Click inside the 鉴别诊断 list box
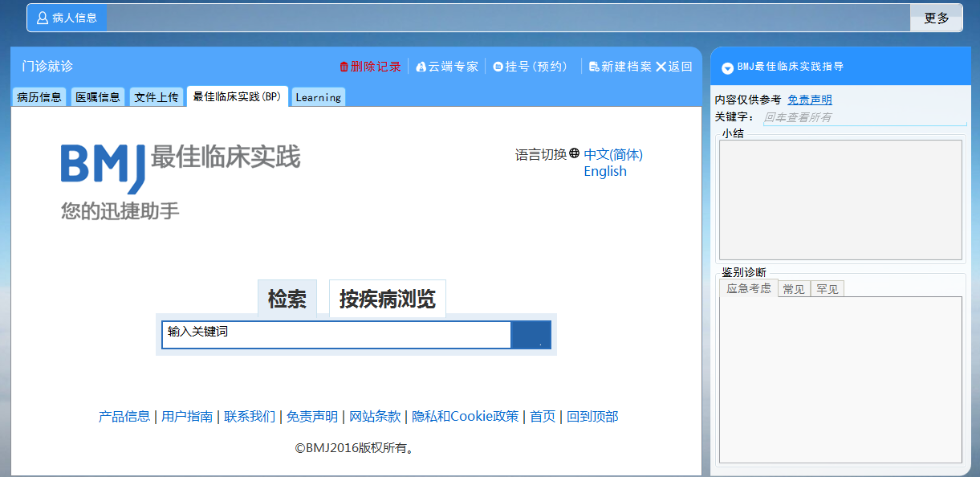This screenshot has width=980, height=477. tap(840, 380)
